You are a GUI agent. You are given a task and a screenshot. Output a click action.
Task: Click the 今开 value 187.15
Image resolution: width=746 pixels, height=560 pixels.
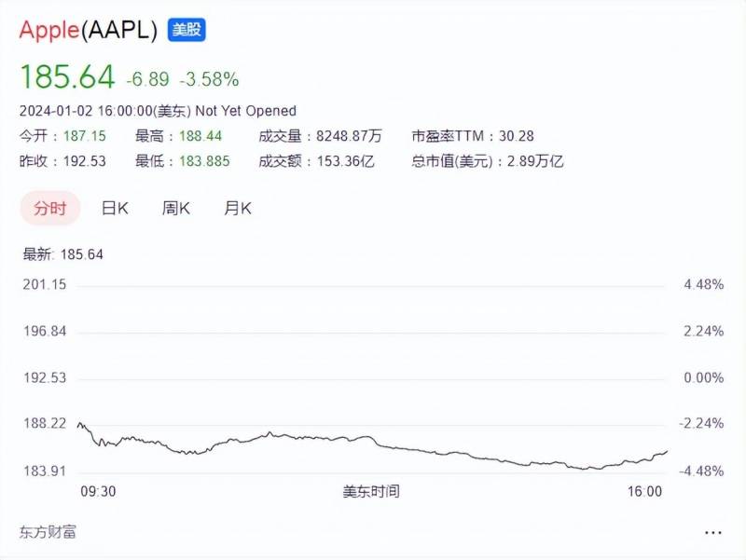[85, 136]
